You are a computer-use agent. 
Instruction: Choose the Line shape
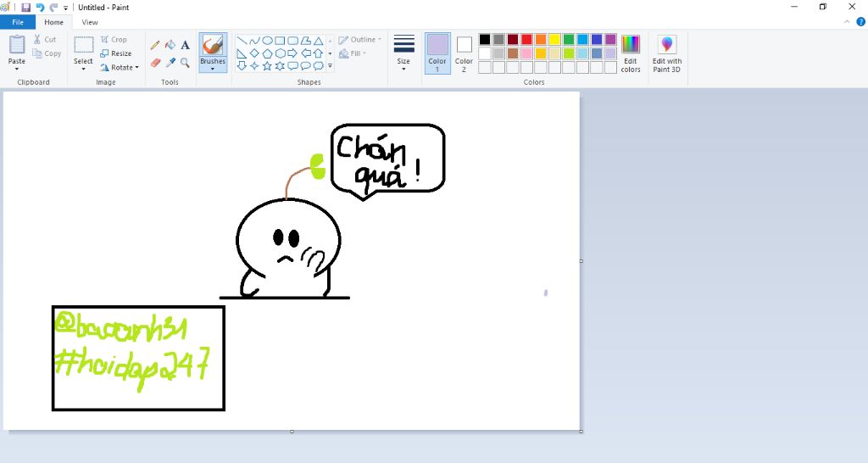point(242,41)
